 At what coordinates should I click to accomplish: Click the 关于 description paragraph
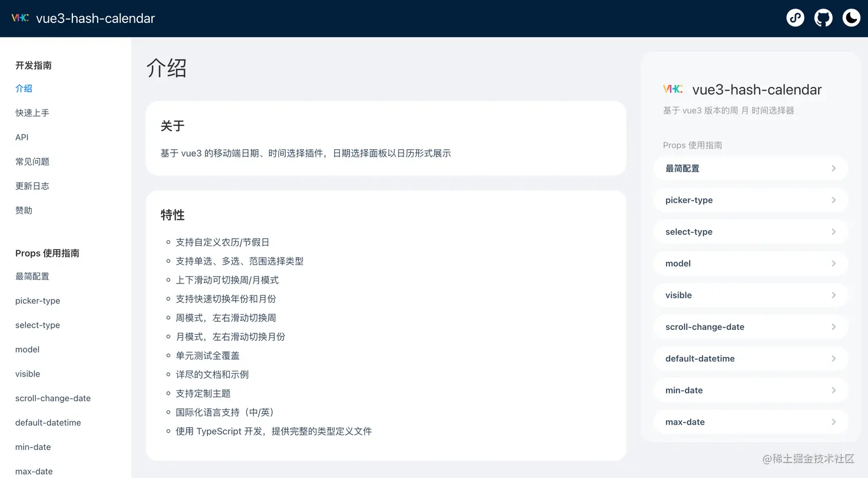click(x=305, y=153)
